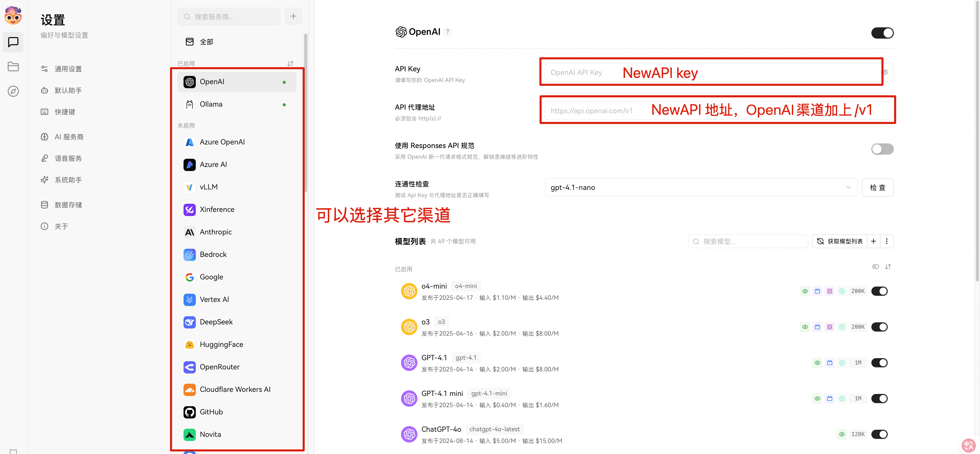This screenshot has height=454, width=980.
Task: Toggle the OpenAI provider off
Action: pos(882,33)
